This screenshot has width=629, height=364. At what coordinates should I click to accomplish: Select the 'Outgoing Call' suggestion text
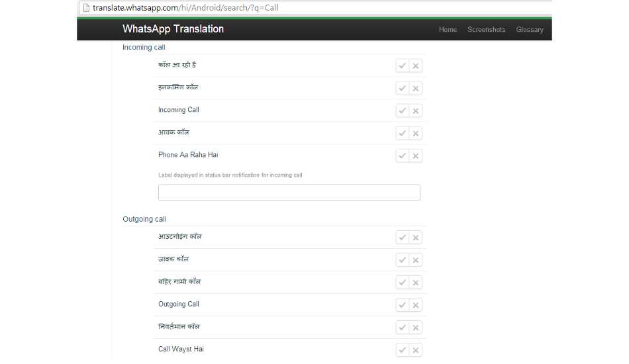pyautogui.click(x=179, y=304)
